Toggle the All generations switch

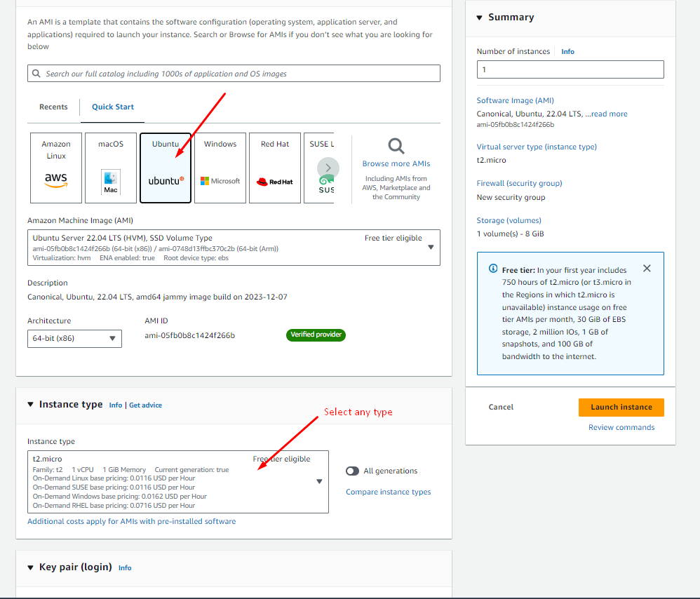(352, 471)
